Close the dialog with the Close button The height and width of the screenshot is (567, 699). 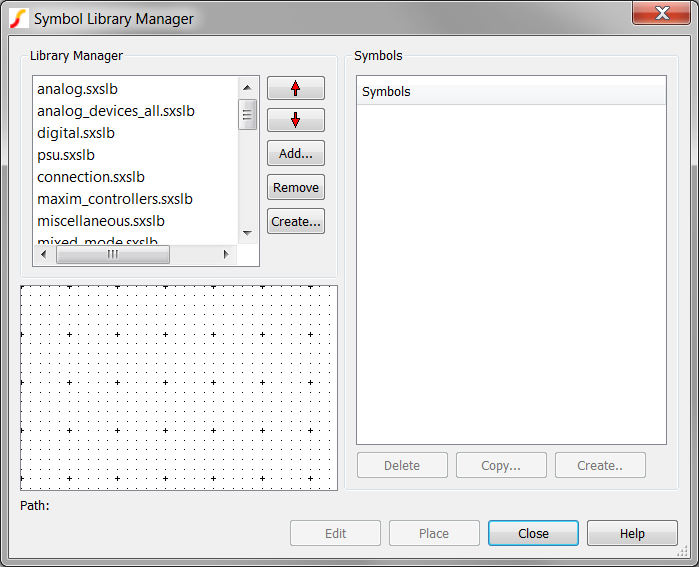tap(533, 534)
